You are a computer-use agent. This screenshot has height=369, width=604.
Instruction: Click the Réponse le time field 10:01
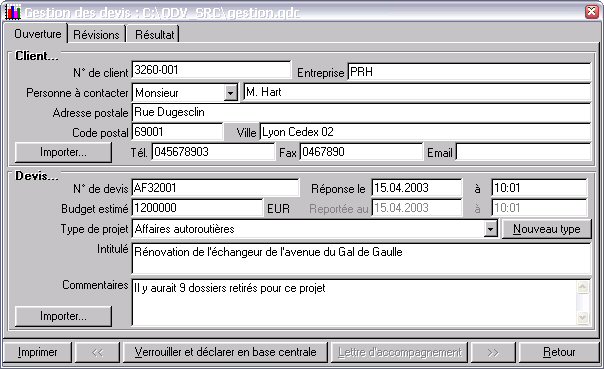pyautogui.click(x=539, y=188)
